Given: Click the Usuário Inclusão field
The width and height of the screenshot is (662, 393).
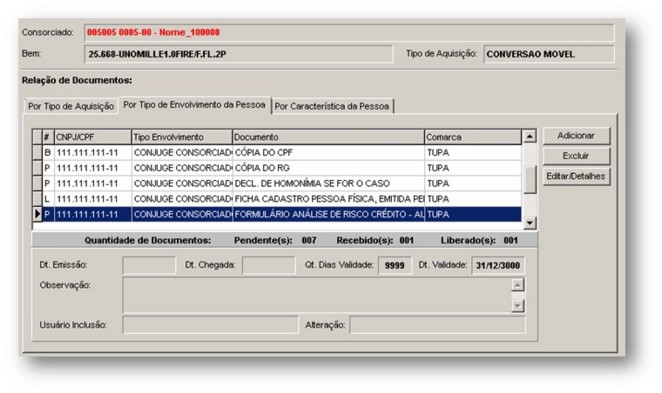Looking at the screenshot, I should click(211, 325).
